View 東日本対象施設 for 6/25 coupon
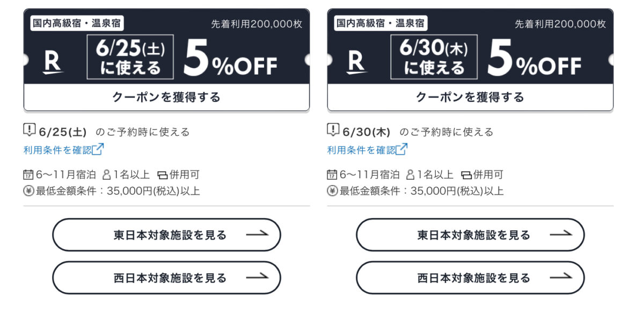 click(166, 235)
